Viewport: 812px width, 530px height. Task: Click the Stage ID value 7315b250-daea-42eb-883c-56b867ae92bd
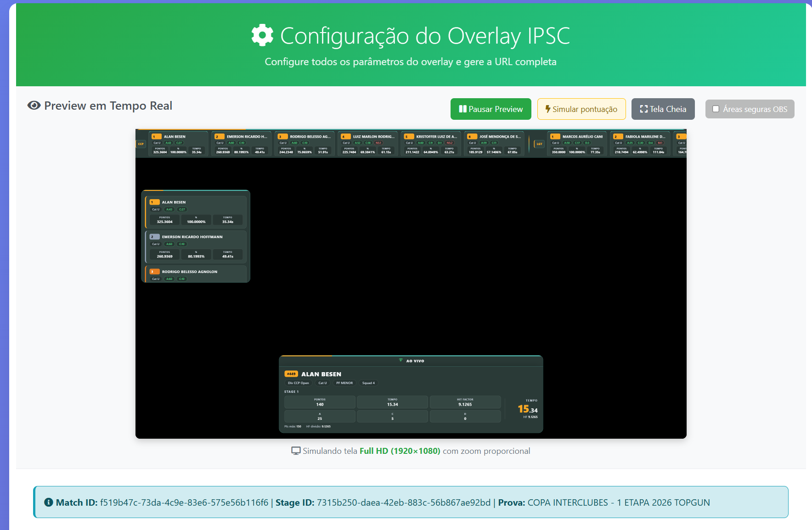coord(404,502)
